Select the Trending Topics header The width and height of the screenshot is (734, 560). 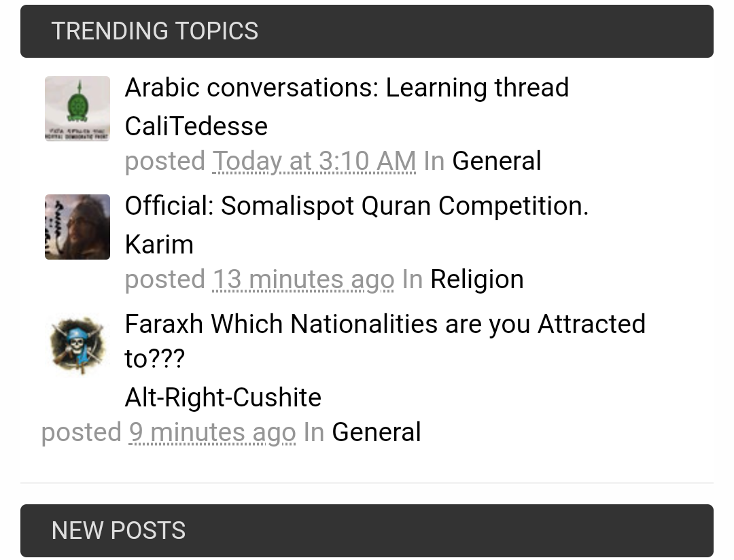tap(155, 31)
